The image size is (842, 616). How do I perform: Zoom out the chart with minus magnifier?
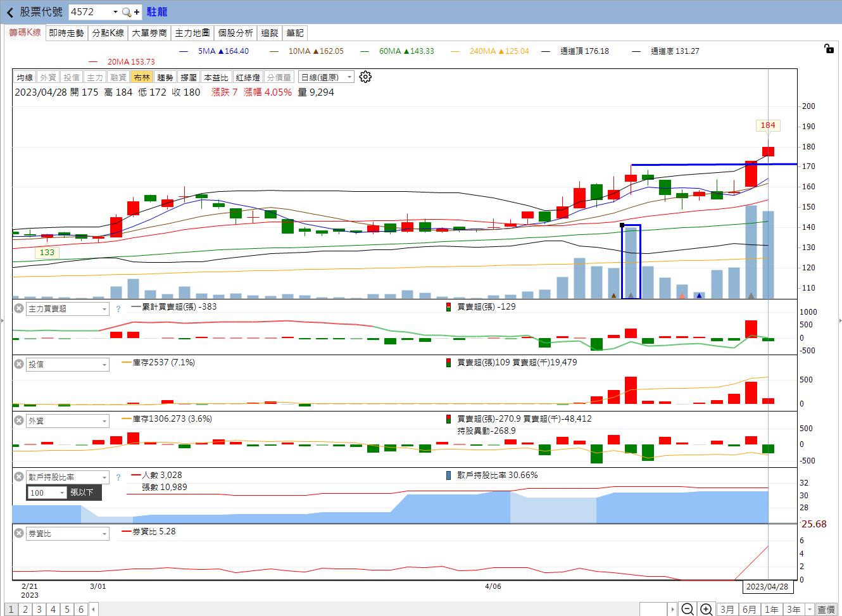[x=687, y=609]
